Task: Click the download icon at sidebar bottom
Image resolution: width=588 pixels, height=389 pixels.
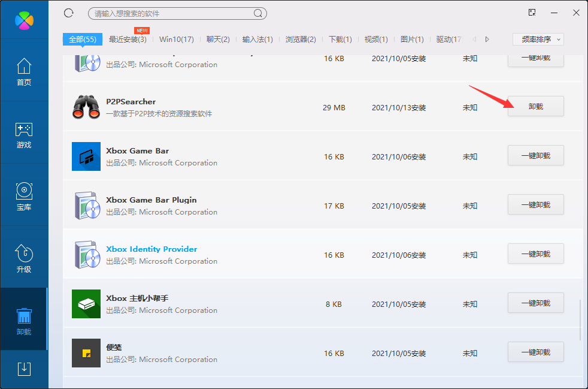Action: click(x=24, y=369)
